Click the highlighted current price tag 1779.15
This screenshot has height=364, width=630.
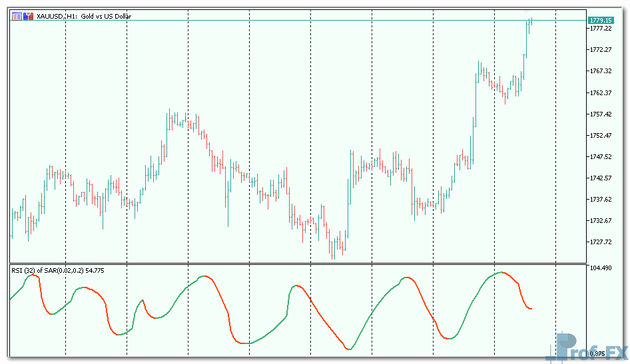(601, 21)
